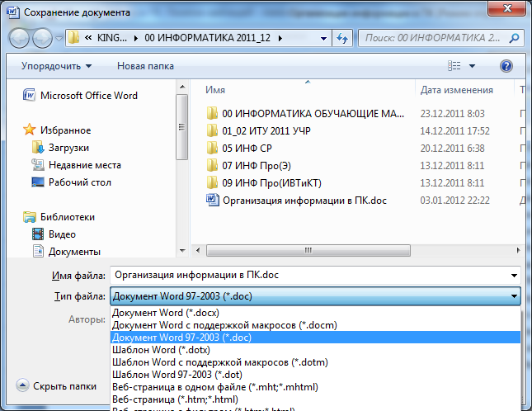Close the Сохранение документа dialog

coord(507,8)
